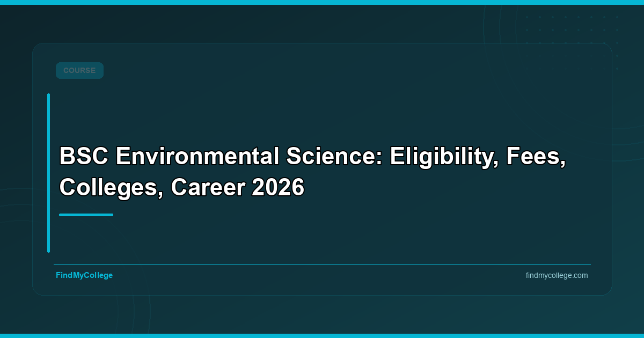The image size is (644, 338).
Task: Click the COURSE badge
Action: pyautogui.click(x=79, y=70)
